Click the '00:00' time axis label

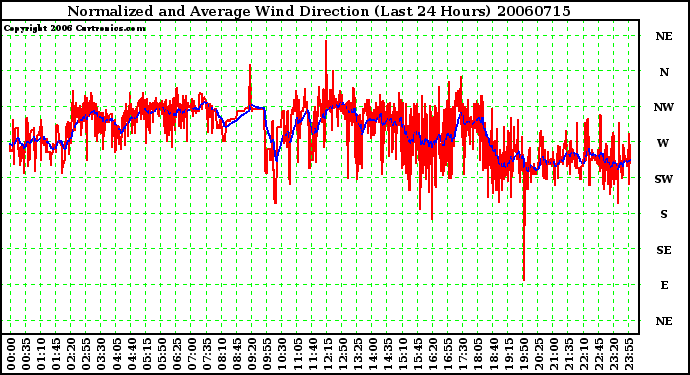pyautogui.click(x=11, y=354)
